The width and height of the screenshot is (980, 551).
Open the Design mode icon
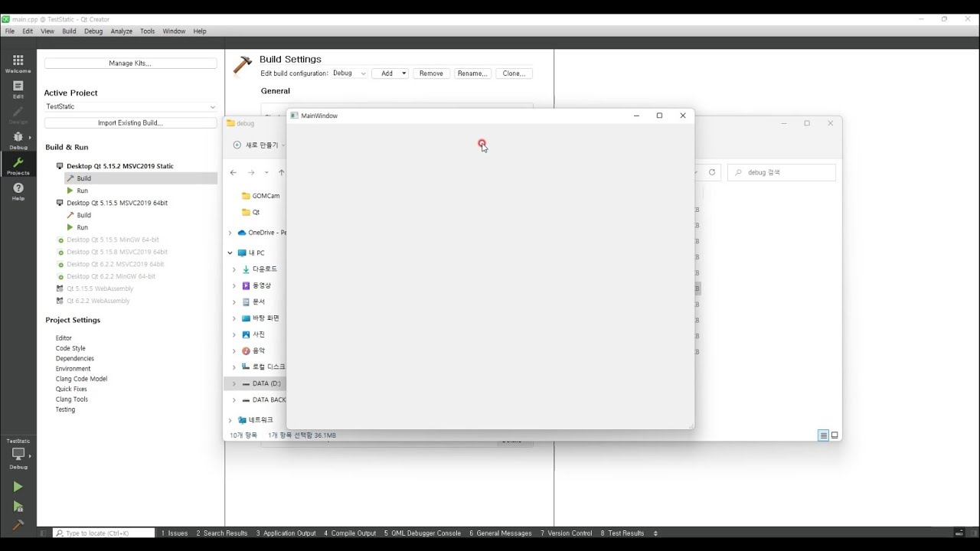point(18,116)
